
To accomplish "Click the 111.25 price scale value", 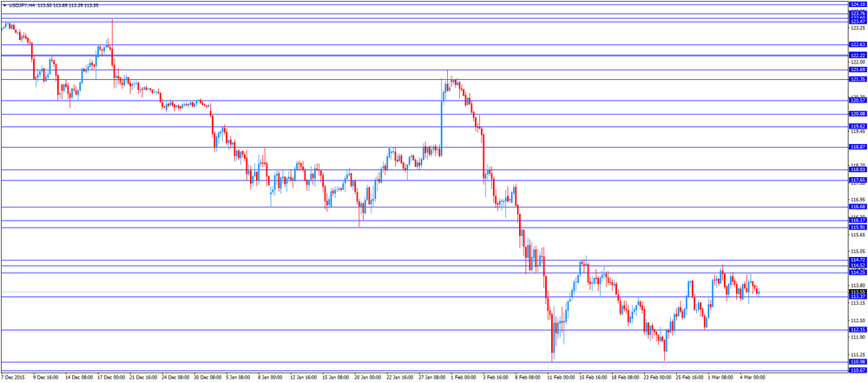I will pos(858,354).
